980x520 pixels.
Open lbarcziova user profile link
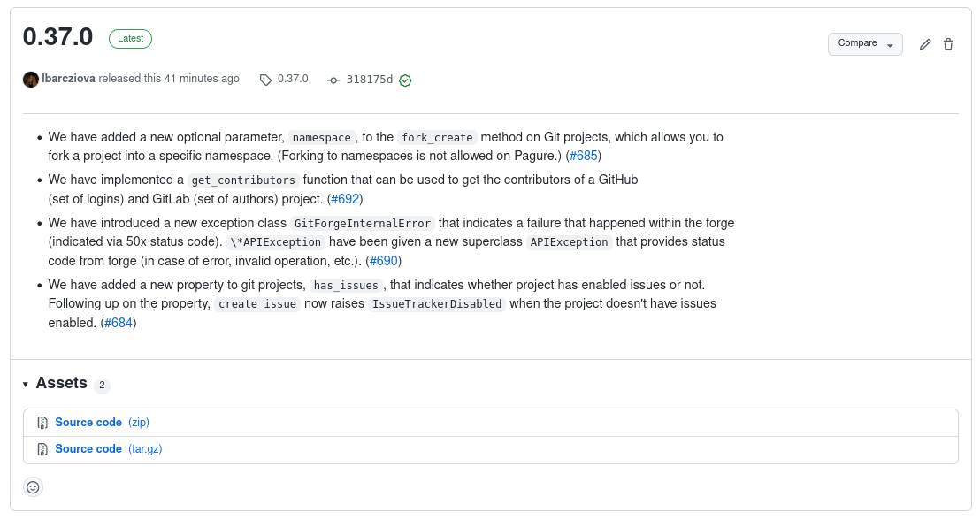pyautogui.click(x=68, y=79)
